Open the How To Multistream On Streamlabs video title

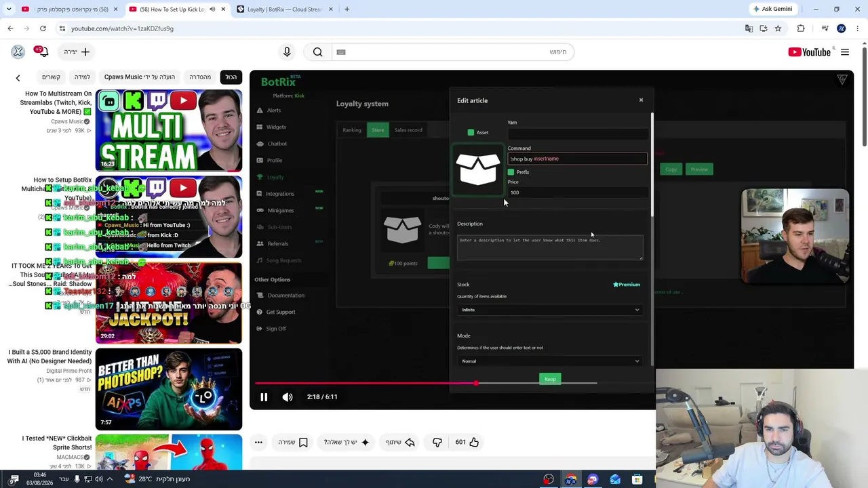tap(58, 102)
